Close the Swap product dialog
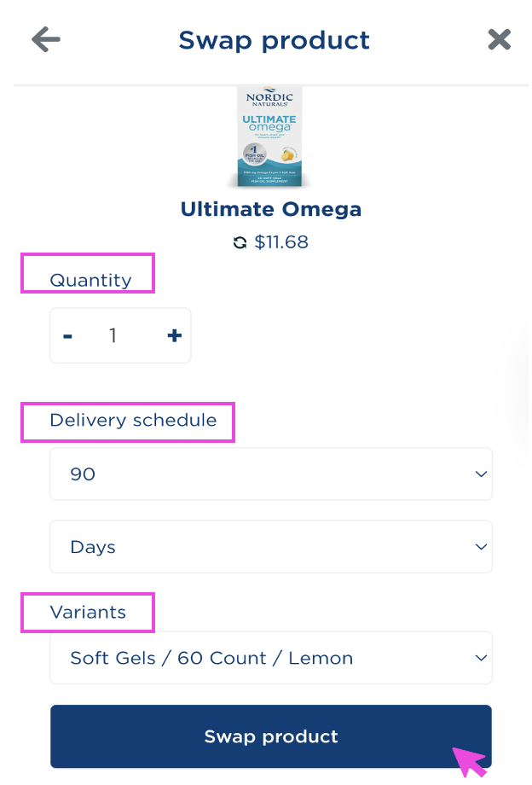The height and width of the screenshot is (785, 532). click(x=499, y=39)
